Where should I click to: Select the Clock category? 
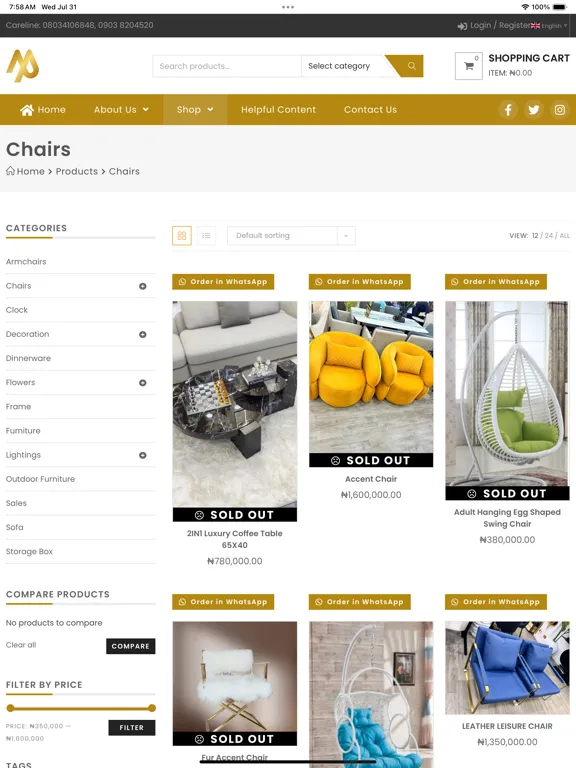(x=17, y=310)
